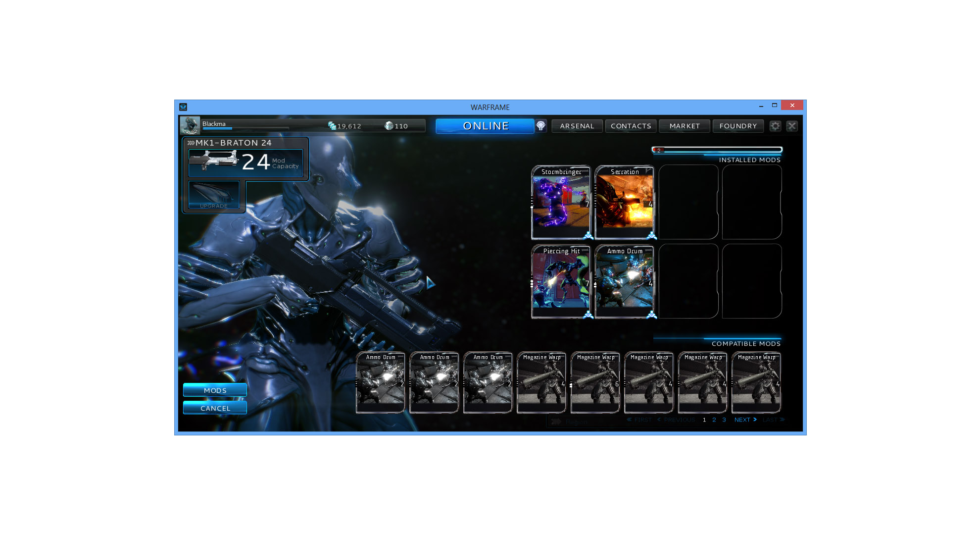
Task: Open the FOUNDRY tab
Action: 738,126
